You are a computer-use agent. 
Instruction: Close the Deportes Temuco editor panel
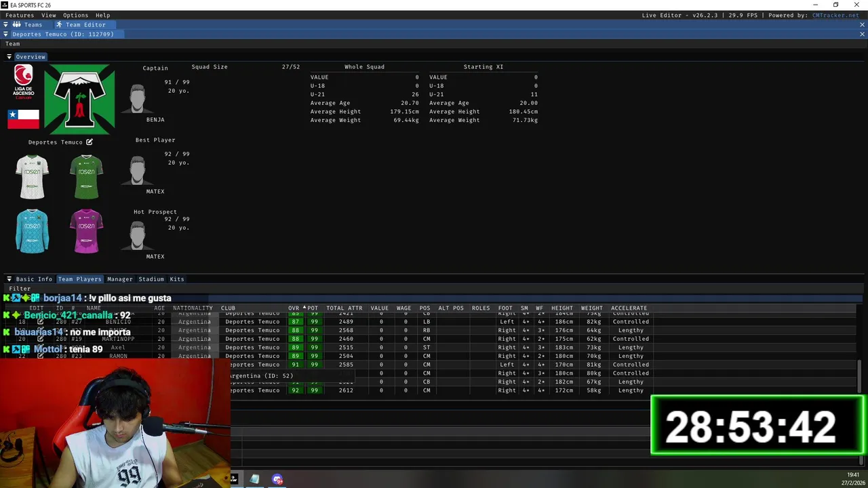tap(863, 34)
